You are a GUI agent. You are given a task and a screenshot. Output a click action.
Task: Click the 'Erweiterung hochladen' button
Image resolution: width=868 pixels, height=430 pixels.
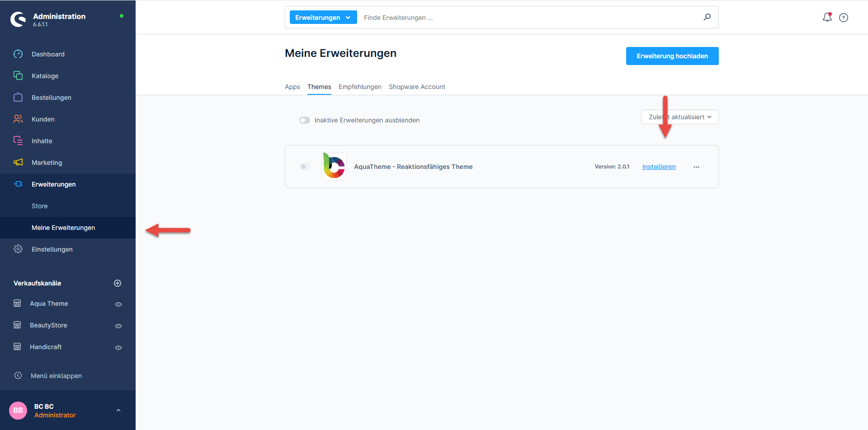(672, 56)
